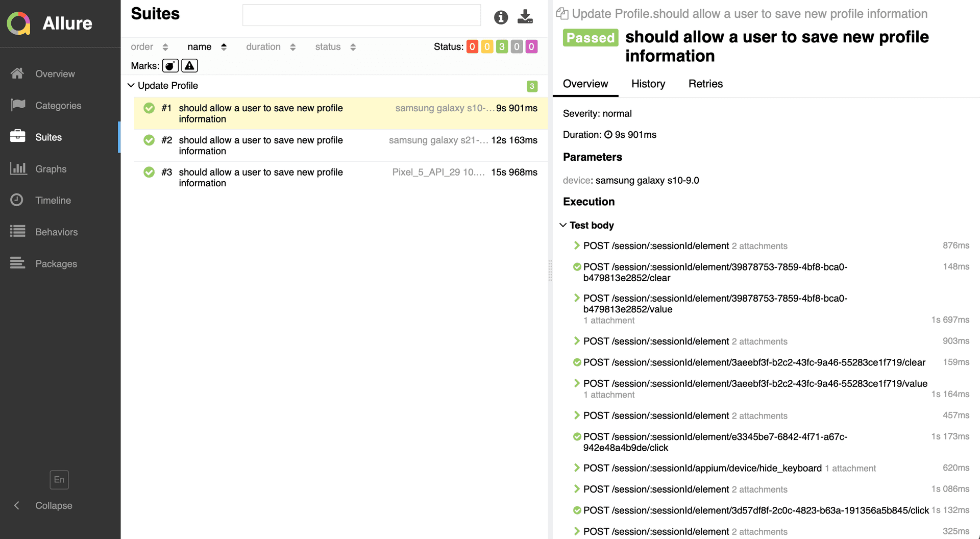Copy test full name with clipboard icon

click(562, 14)
